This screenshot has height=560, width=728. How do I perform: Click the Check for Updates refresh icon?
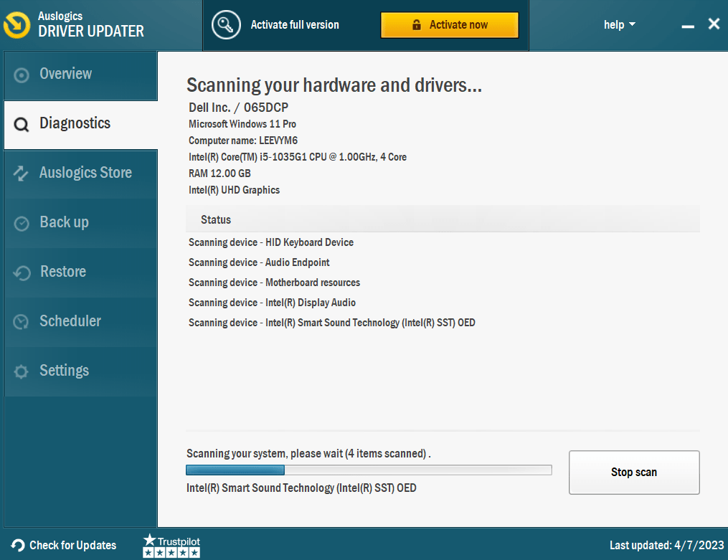coord(18,546)
